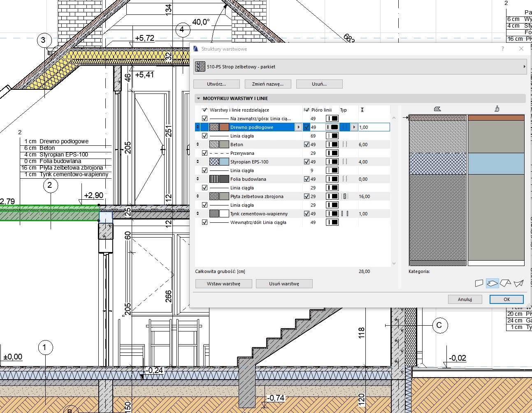Select the slab category icon

492,283
